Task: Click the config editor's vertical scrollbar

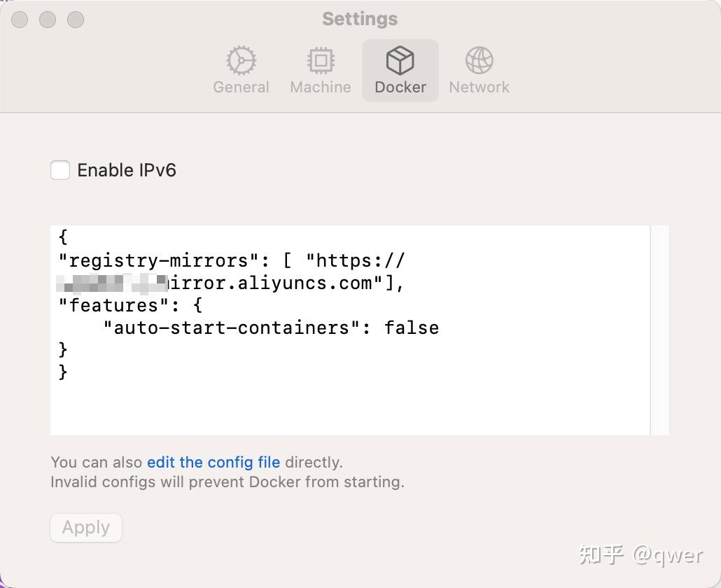Action: pos(659,330)
